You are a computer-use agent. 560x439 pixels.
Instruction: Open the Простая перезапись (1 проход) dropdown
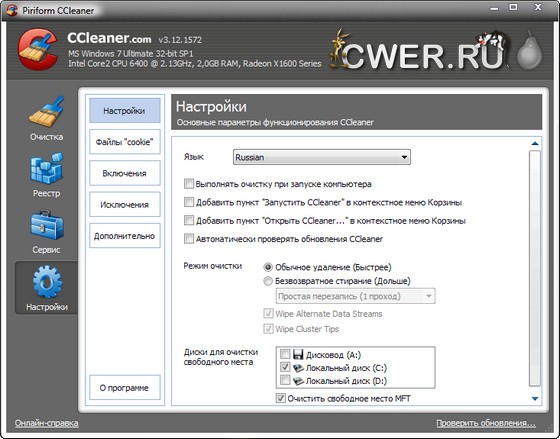click(355, 296)
